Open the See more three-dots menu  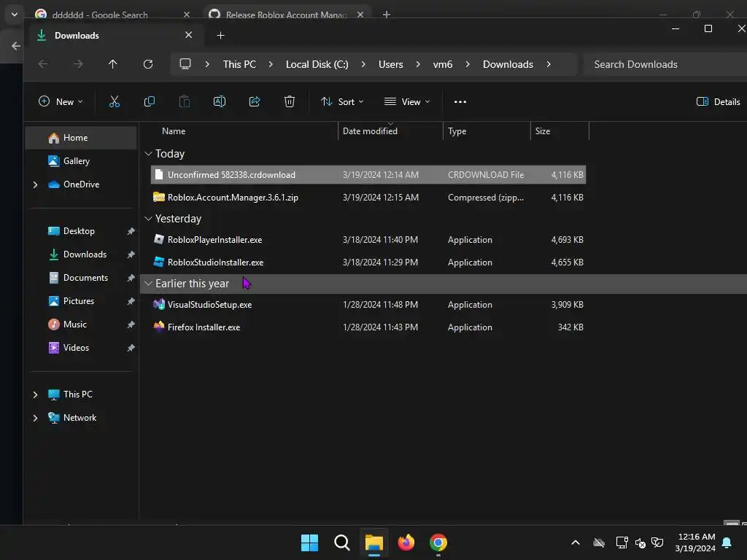(460, 102)
